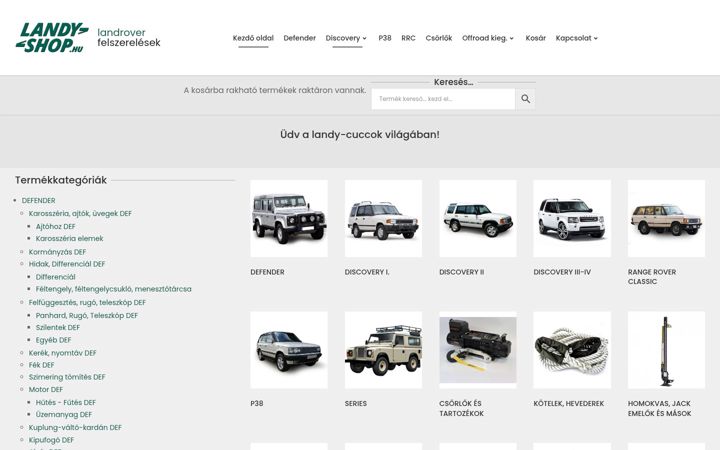Select Szilentek DEF category
The image size is (720, 450).
pyautogui.click(x=58, y=327)
